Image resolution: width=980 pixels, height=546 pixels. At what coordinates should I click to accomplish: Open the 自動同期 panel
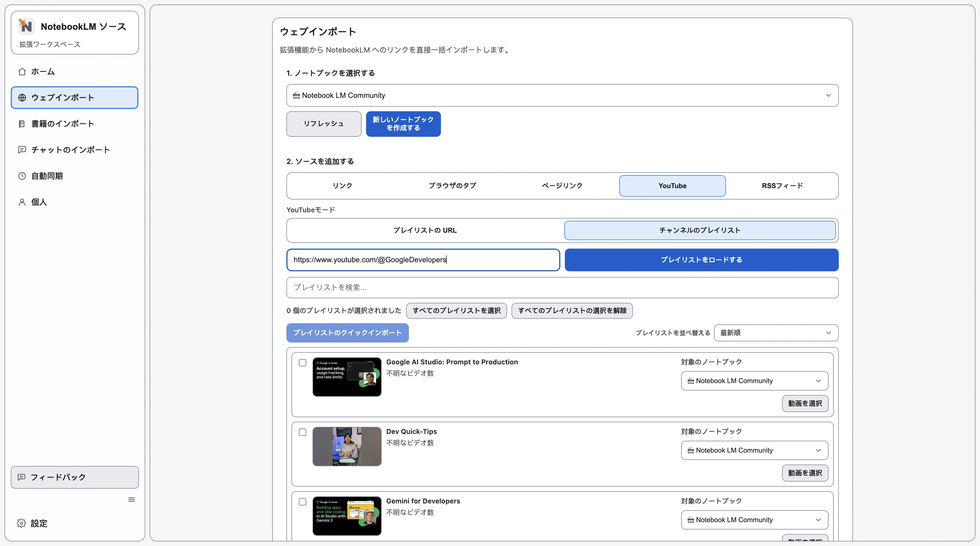[x=47, y=176]
